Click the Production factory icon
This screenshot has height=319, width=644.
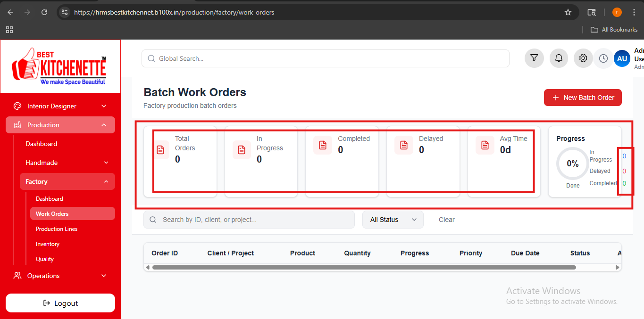tap(17, 125)
